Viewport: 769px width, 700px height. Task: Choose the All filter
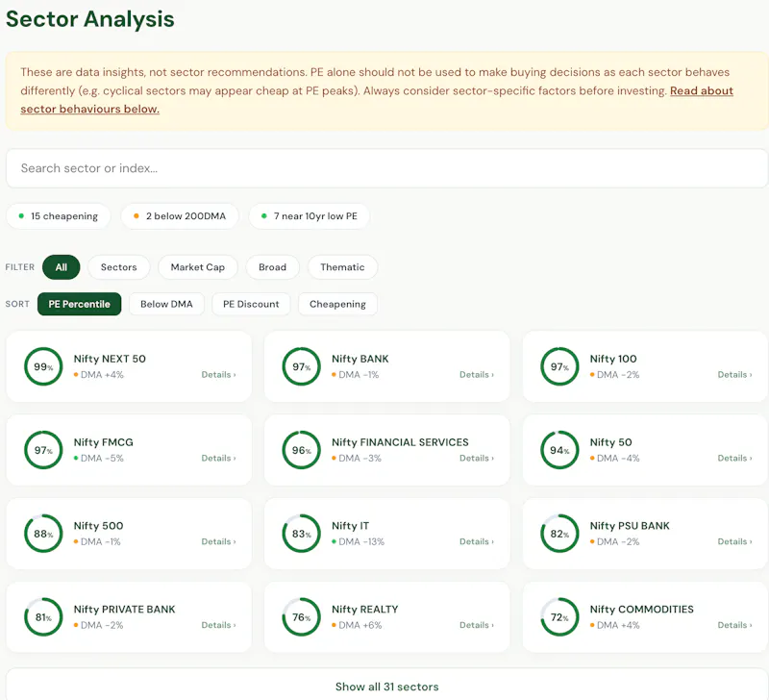coord(62,267)
